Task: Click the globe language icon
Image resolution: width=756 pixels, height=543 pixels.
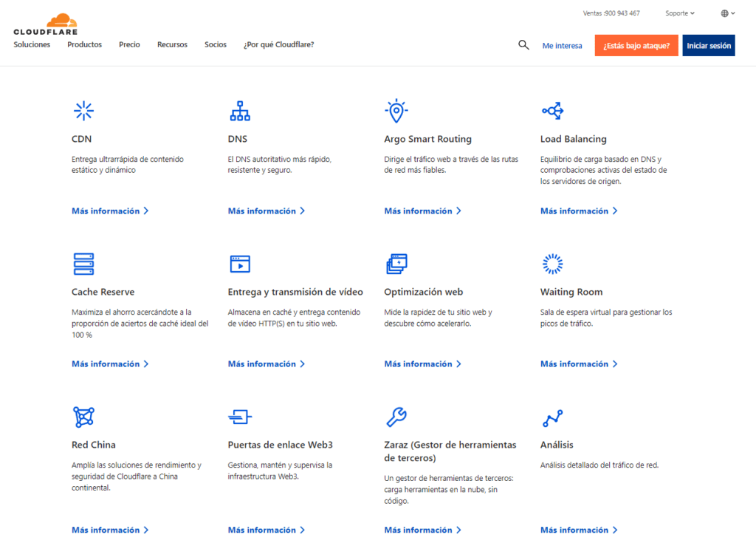Action: tap(725, 13)
